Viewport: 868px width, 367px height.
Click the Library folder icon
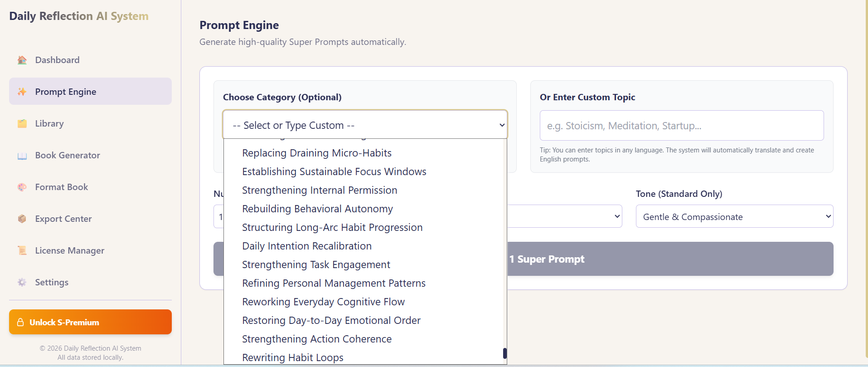tap(22, 123)
